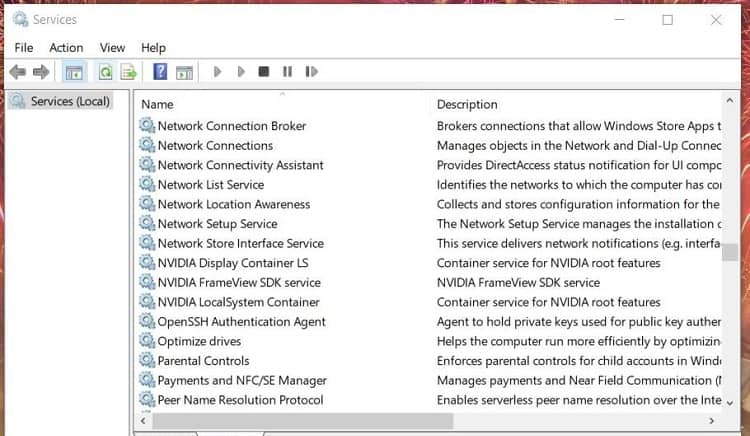Maximize the Services window

click(668, 20)
